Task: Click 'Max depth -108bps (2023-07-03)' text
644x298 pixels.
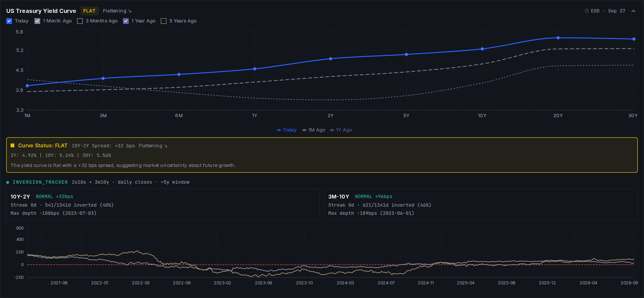Action: click(x=54, y=213)
